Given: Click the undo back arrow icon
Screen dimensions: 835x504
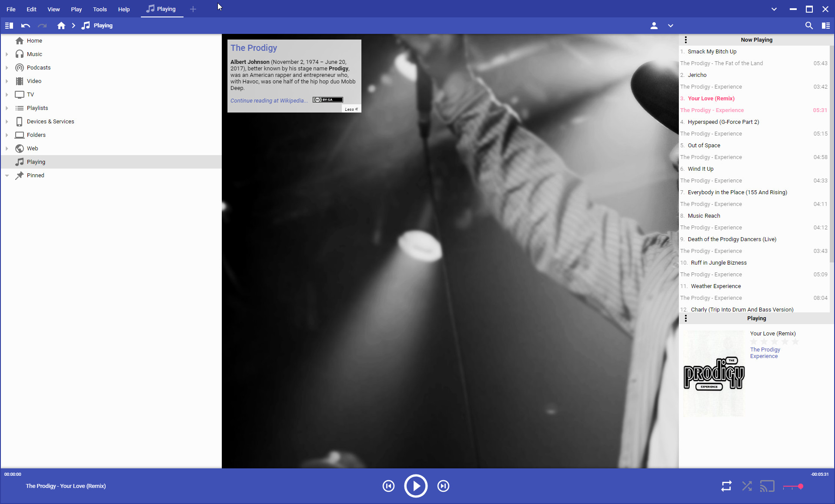Looking at the screenshot, I should point(26,26).
